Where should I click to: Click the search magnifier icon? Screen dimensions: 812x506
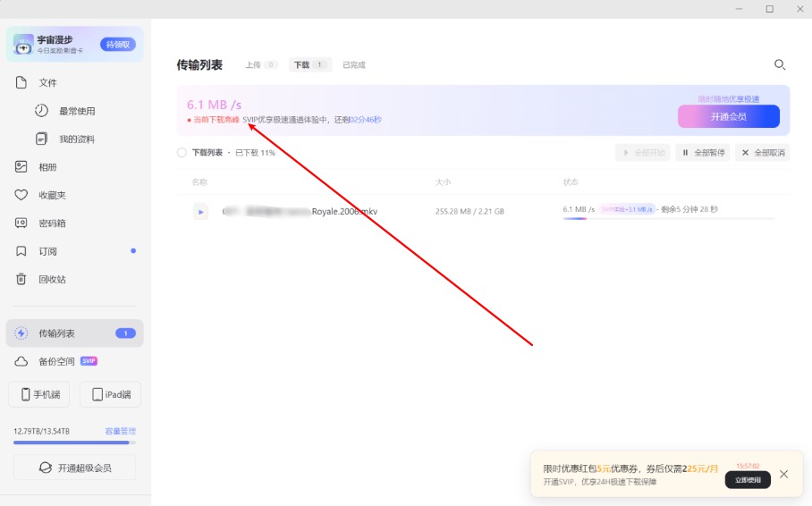click(780, 65)
